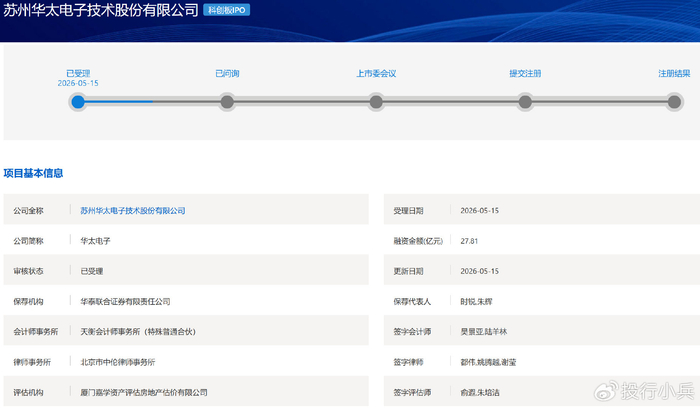The height and width of the screenshot is (408, 700).
Task: Click the 科创板IPO badge beside the title
Action: click(x=226, y=10)
